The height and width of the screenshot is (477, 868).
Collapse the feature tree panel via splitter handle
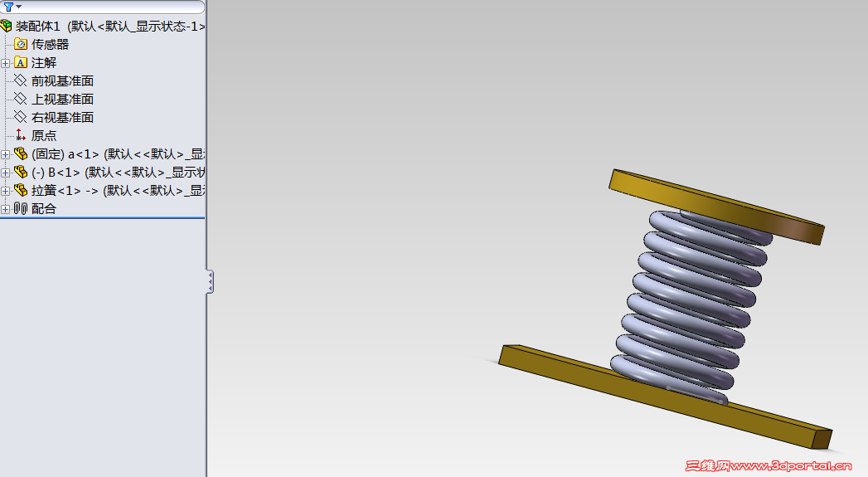pos(211,282)
